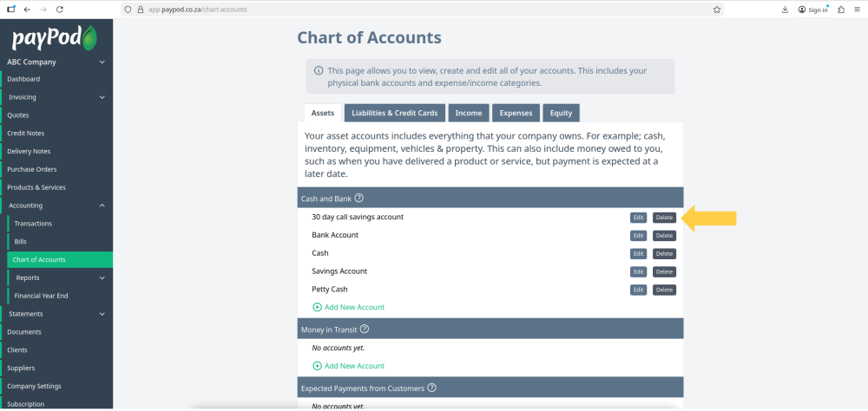Click the browser address bar URL

click(198, 10)
